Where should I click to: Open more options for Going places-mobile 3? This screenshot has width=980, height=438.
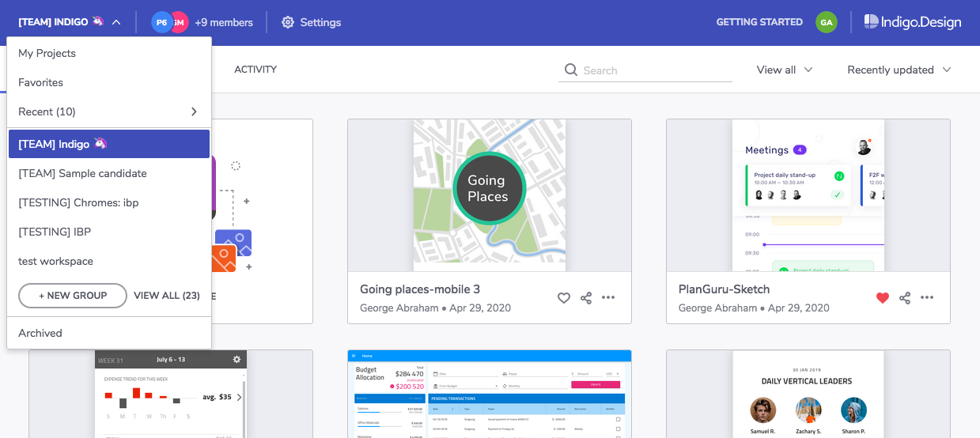tap(608, 298)
